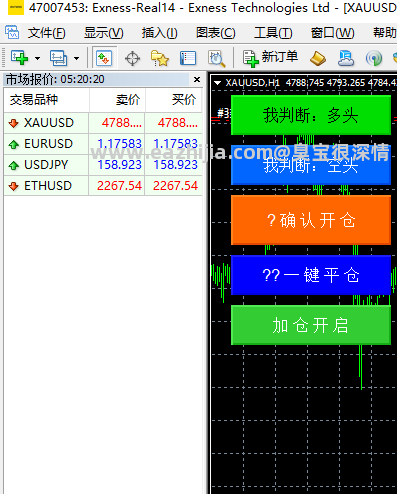Open the 插入(I) menu
397x494 pixels.
point(159,33)
